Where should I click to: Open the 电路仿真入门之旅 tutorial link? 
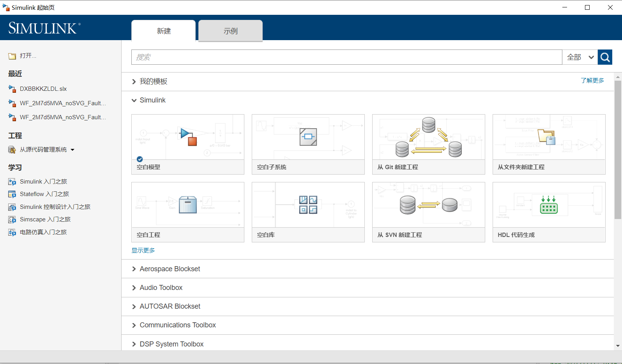(43, 232)
